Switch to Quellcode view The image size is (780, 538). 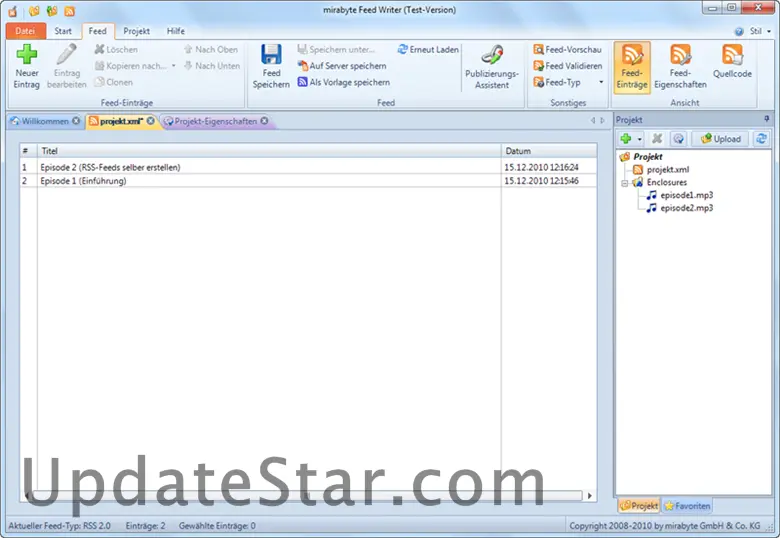pyautogui.click(x=732, y=62)
